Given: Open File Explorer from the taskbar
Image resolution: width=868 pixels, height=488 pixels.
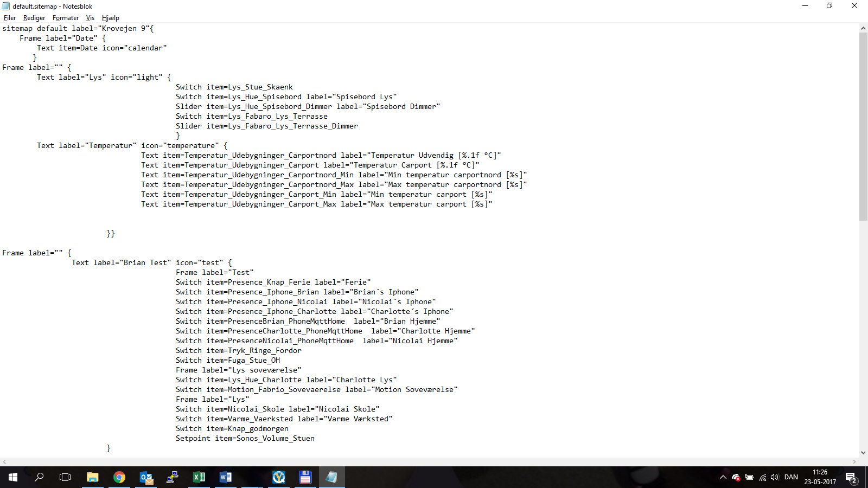Looking at the screenshot, I should 93,477.
